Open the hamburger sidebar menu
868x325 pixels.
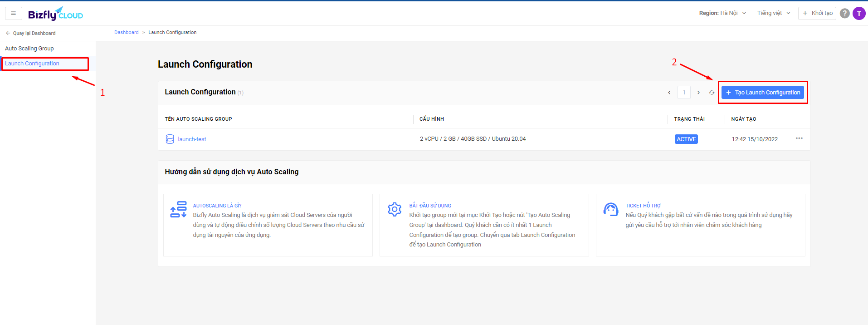point(13,13)
